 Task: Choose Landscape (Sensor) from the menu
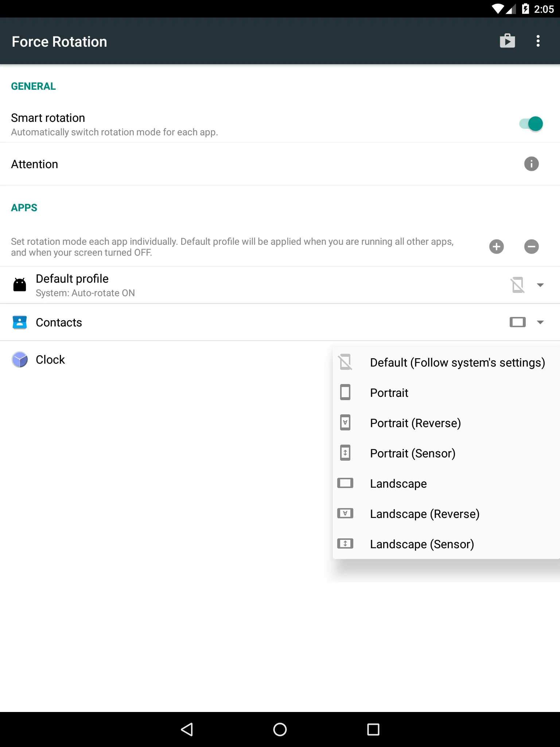click(446, 544)
